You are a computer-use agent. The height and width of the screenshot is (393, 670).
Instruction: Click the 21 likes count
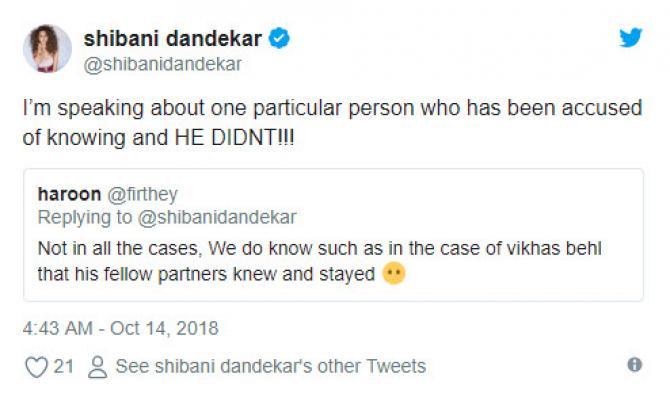(x=64, y=367)
